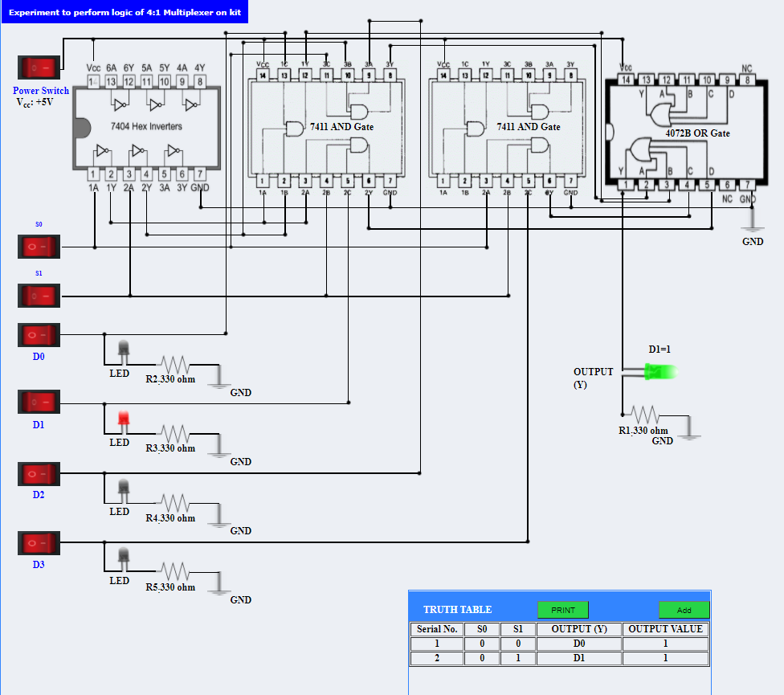Image resolution: width=784 pixels, height=695 pixels.
Task: Click the R4 330 ohm resistor
Action: (175, 503)
